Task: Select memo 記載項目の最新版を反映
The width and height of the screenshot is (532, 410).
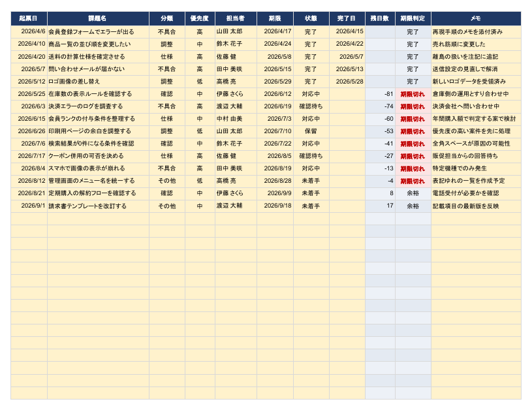Action: (x=476, y=206)
